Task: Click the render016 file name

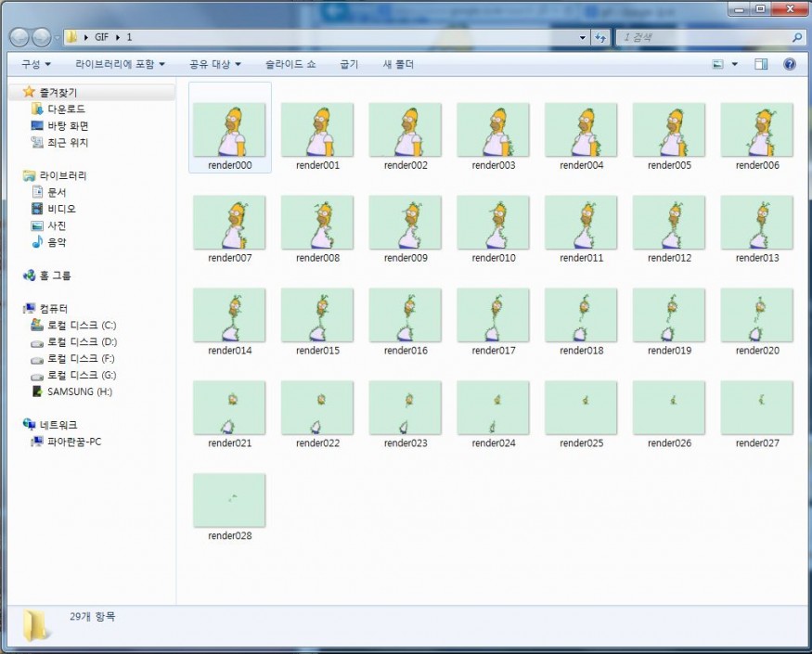Action: tap(406, 350)
